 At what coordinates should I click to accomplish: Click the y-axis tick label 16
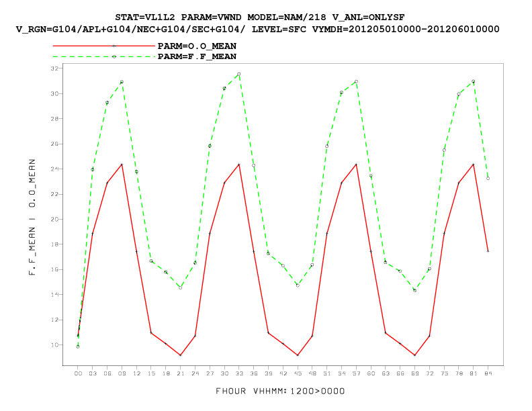coord(54,269)
